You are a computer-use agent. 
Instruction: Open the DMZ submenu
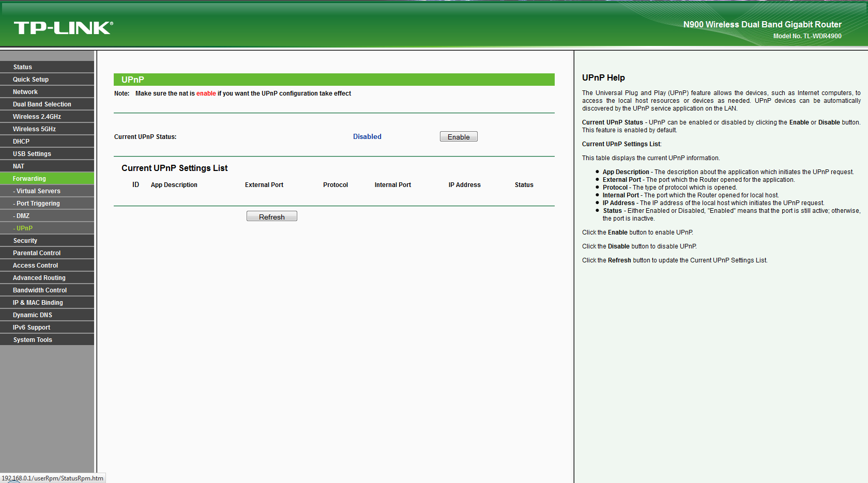(47, 216)
